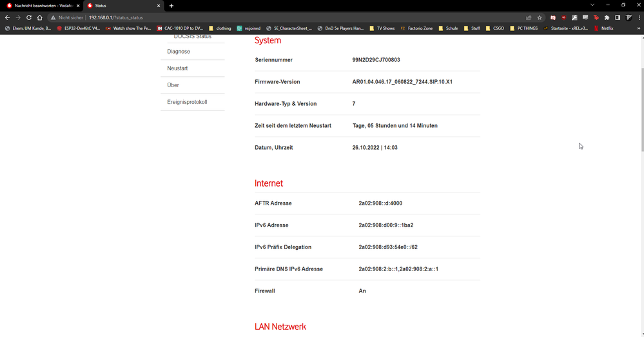Click the 'Nicht sicher' security warning icon

pos(53,17)
